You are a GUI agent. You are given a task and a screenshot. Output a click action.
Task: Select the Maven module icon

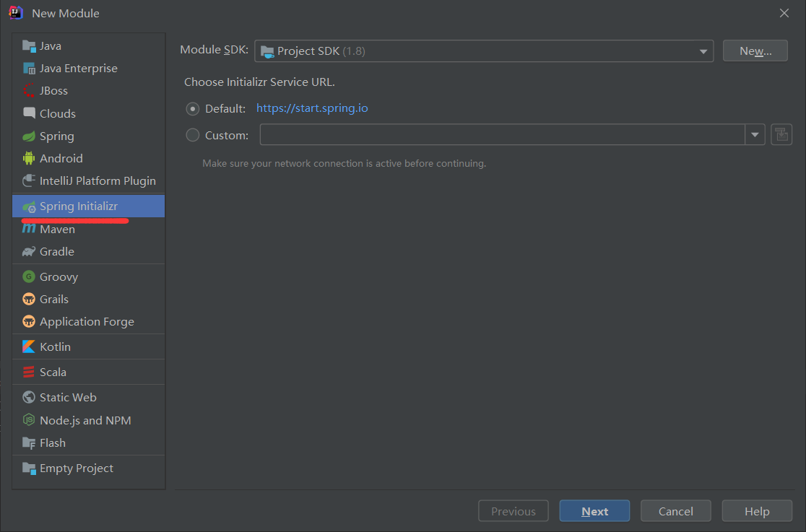tap(29, 229)
